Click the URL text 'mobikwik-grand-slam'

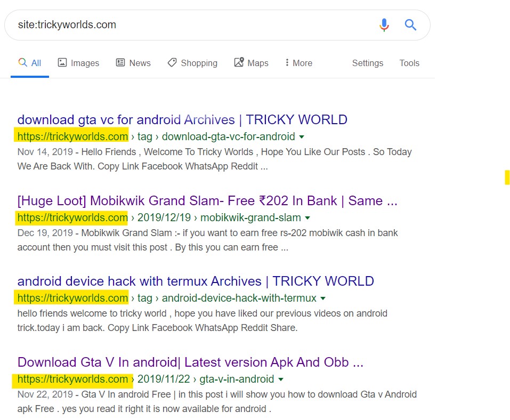[250, 217]
